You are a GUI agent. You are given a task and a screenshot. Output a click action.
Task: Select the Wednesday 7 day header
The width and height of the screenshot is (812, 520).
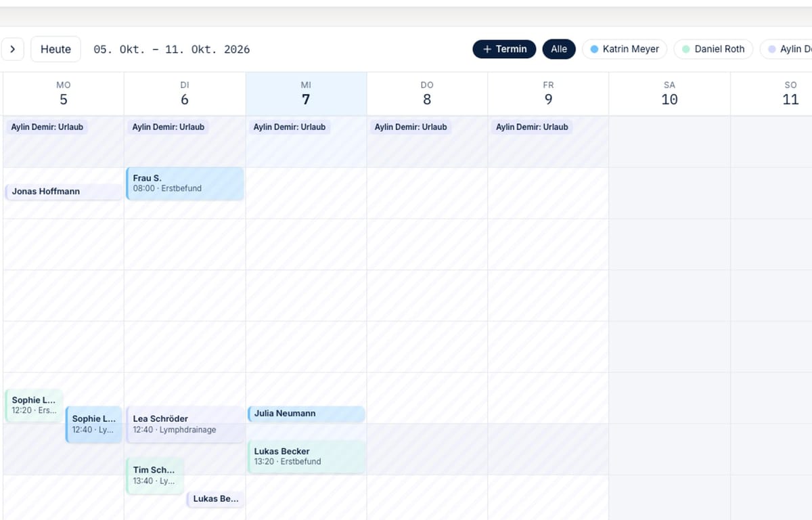point(306,93)
